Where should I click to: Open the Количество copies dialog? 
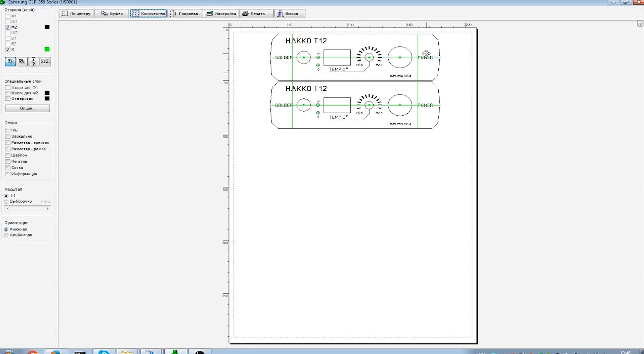148,13
